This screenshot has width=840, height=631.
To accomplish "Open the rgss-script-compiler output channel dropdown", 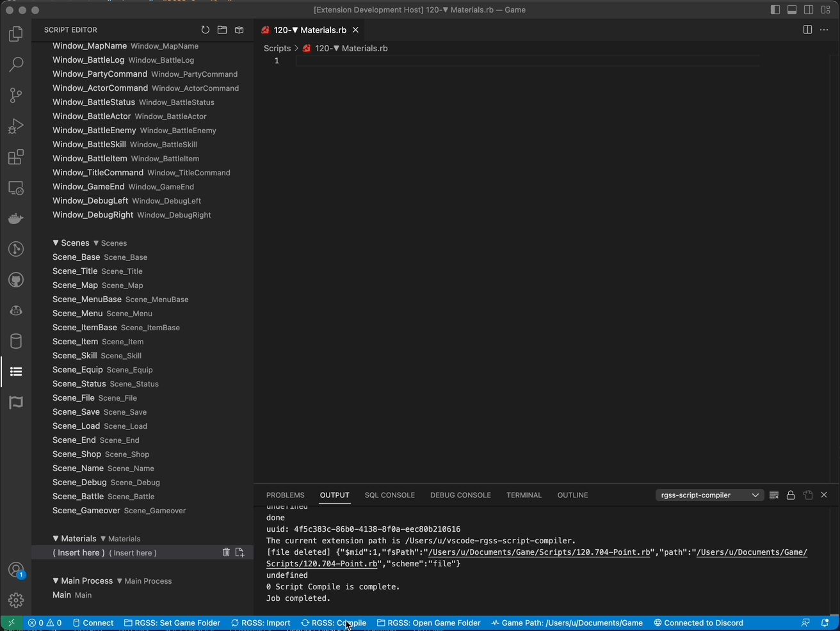I will pos(709,495).
